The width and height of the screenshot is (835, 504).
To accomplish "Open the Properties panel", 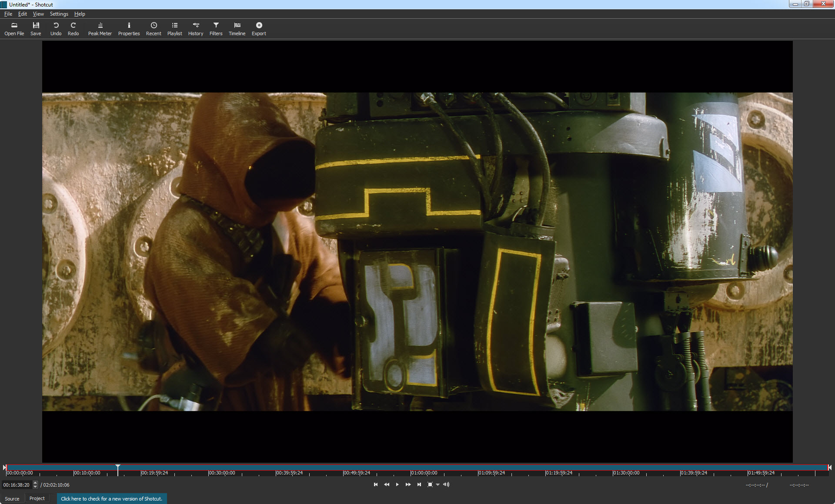I will pyautogui.click(x=129, y=29).
